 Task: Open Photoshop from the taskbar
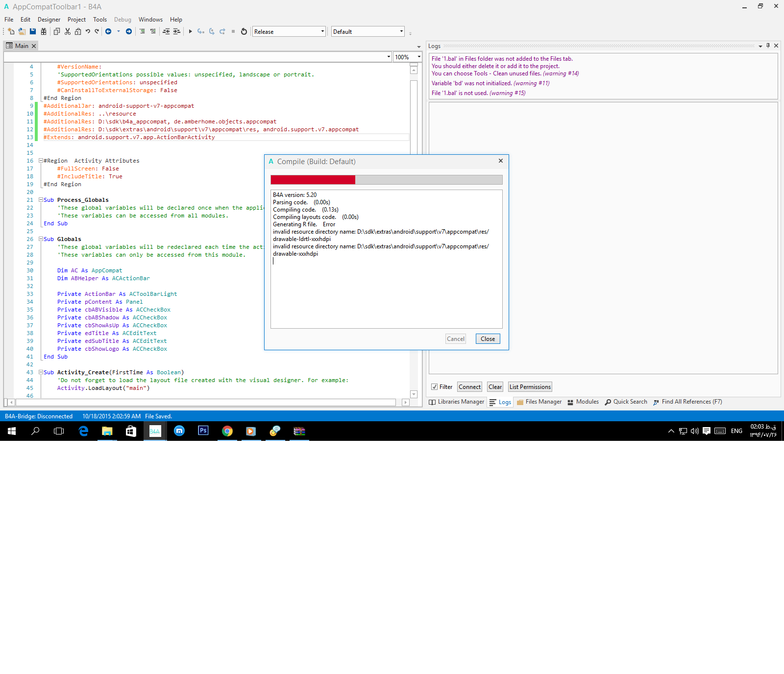point(203,431)
